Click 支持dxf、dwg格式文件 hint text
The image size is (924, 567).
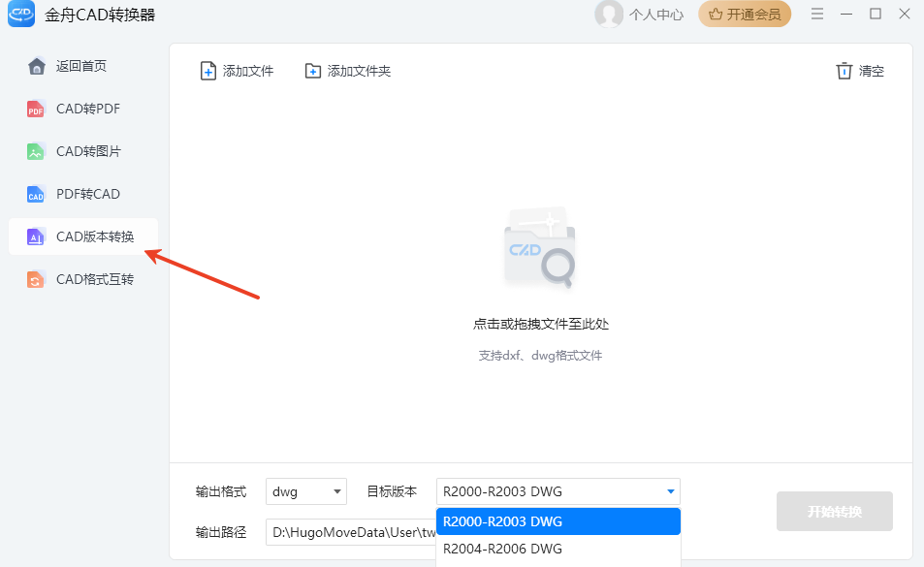click(x=540, y=356)
